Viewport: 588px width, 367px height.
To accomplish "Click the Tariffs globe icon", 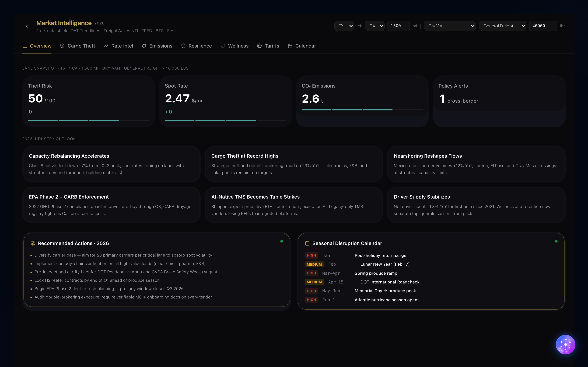I will (x=259, y=46).
